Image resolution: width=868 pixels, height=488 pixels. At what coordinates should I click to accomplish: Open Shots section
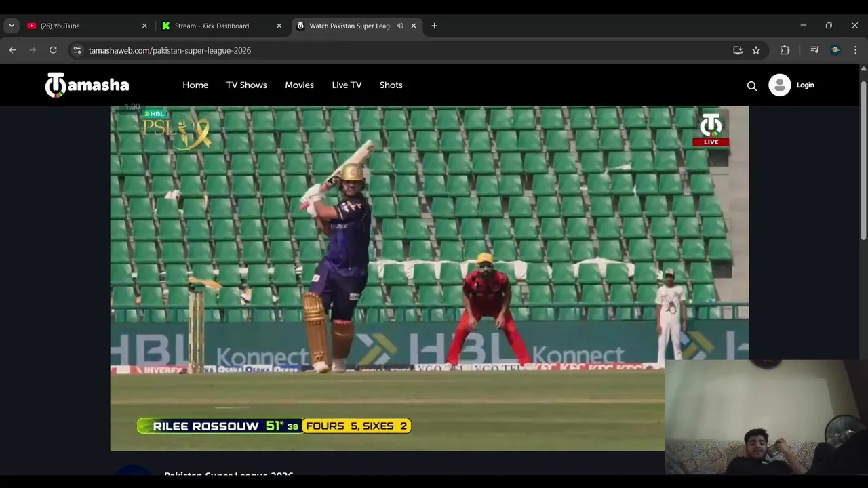(391, 85)
